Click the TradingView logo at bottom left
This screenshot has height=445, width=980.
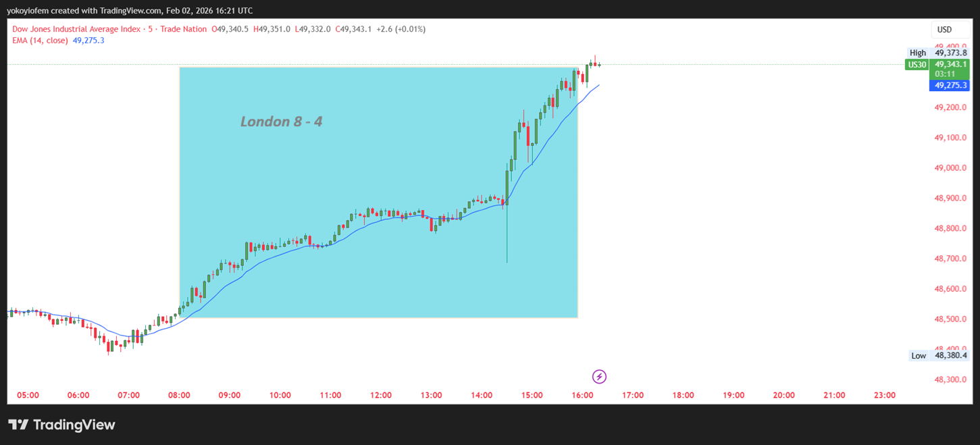[x=61, y=425]
